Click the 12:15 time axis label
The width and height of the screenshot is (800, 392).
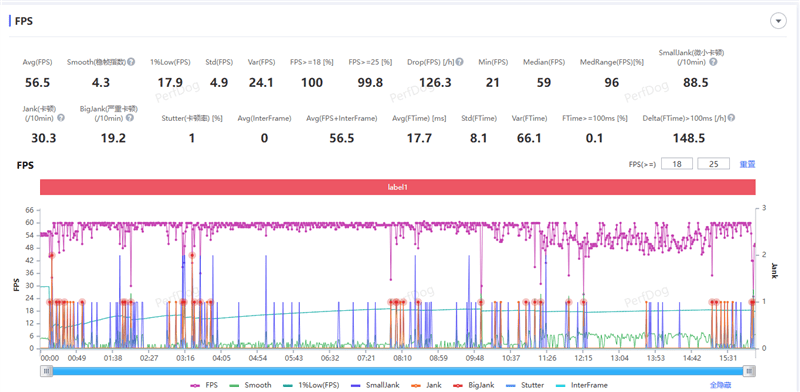583,359
